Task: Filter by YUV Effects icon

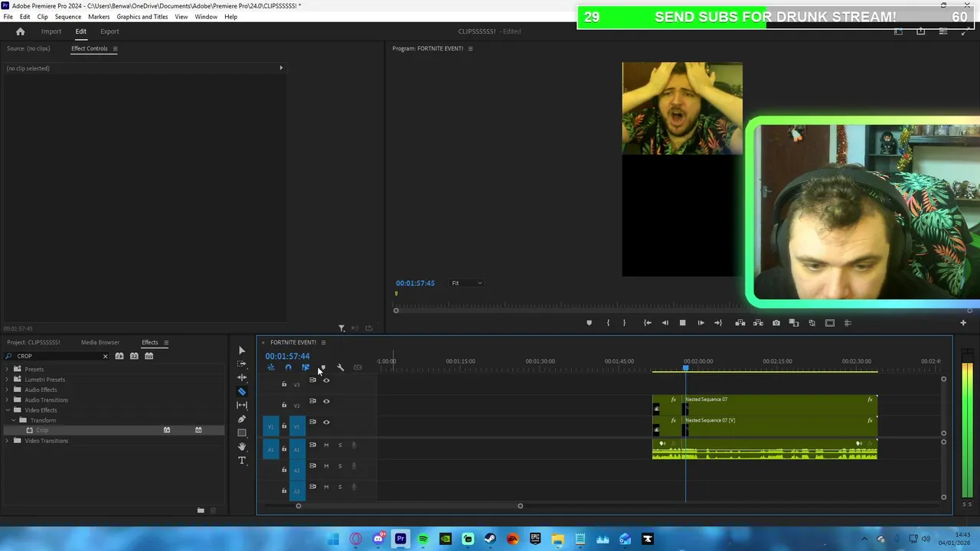Action: 149,356
